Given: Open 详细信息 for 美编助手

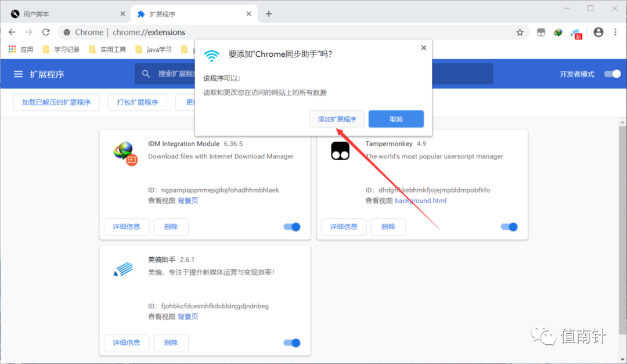Looking at the screenshot, I should pyautogui.click(x=127, y=343).
